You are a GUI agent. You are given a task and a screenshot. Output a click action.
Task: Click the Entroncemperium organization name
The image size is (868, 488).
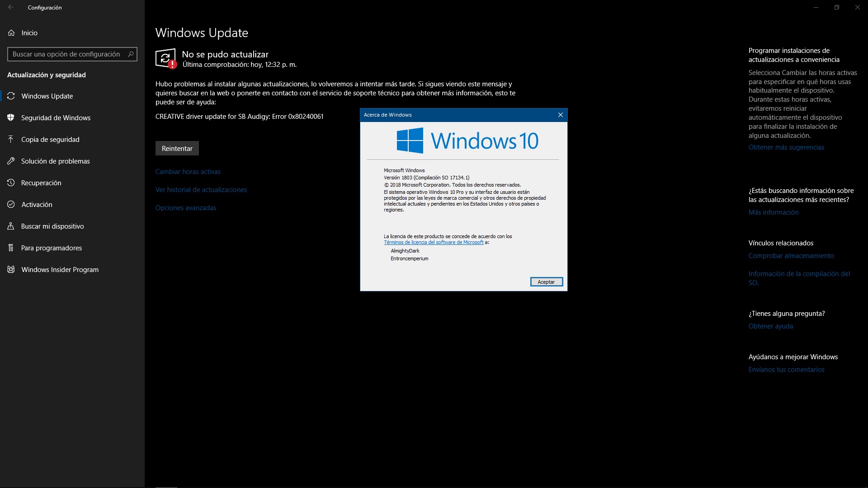coord(410,258)
